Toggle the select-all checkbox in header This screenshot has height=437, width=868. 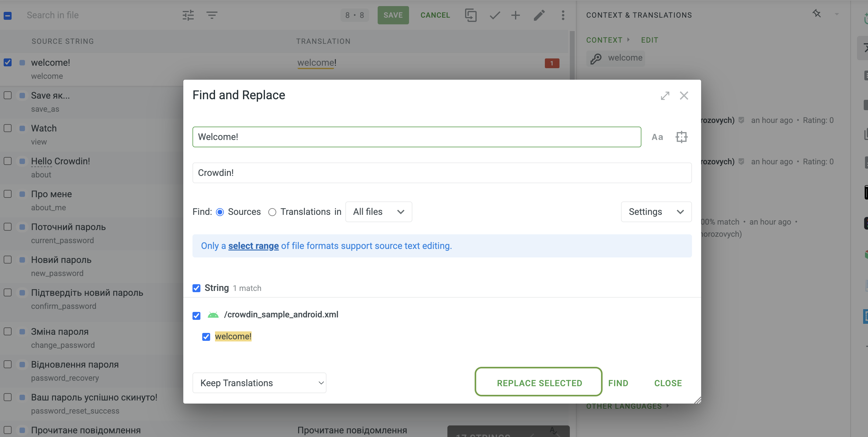click(8, 16)
